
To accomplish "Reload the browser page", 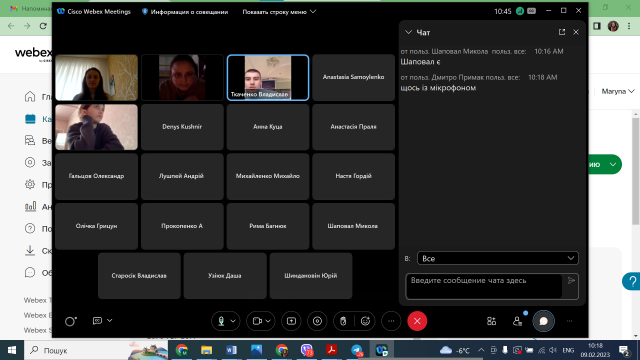I will click(x=43, y=26).
